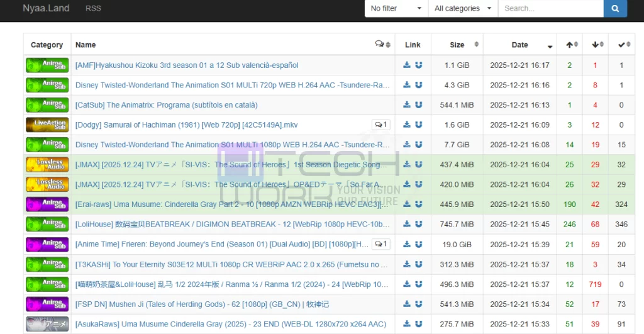Click LiveAction Sub category icon
The image size is (644, 334).
(47, 125)
